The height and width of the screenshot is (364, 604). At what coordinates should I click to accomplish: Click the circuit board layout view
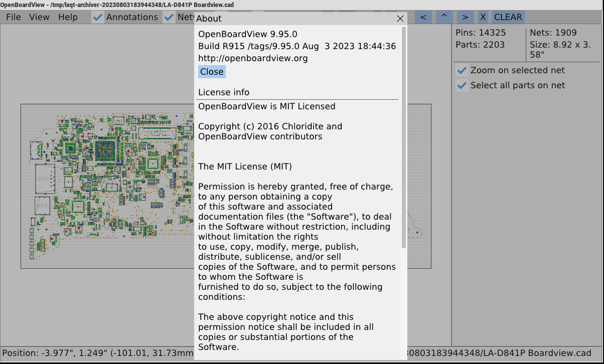point(108,186)
